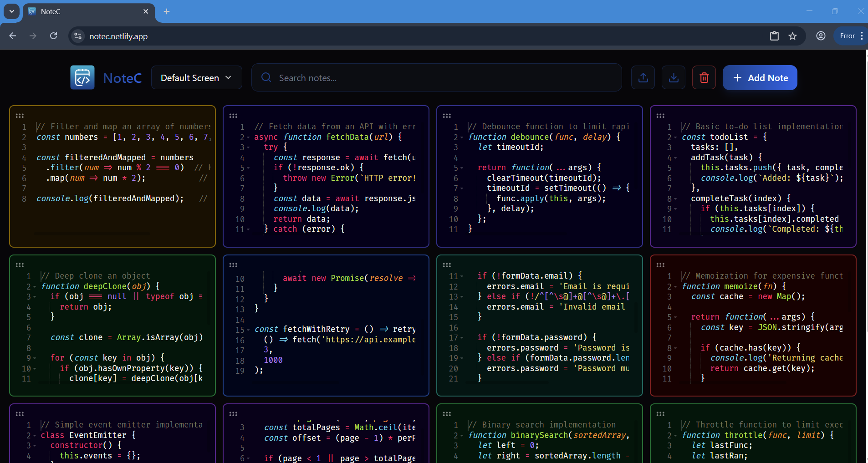
Task: Open a new browser tab
Action: [167, 11]
